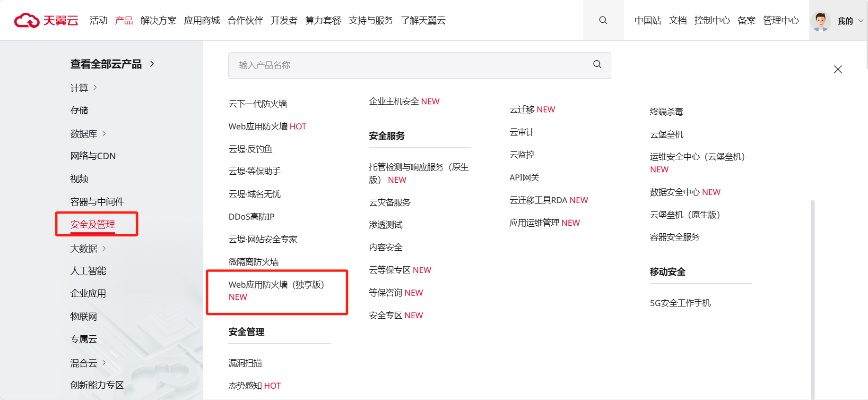Open the 了解天翼云 top menu
Viewport: 868px width, 400px height.
[x=423, y=20]
